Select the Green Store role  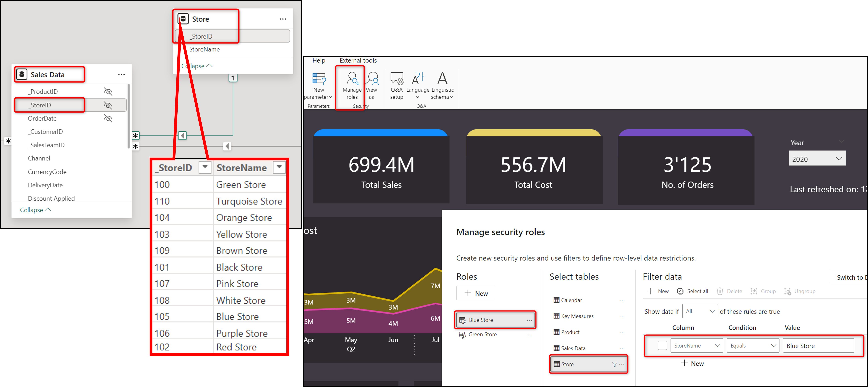point(495,335)
